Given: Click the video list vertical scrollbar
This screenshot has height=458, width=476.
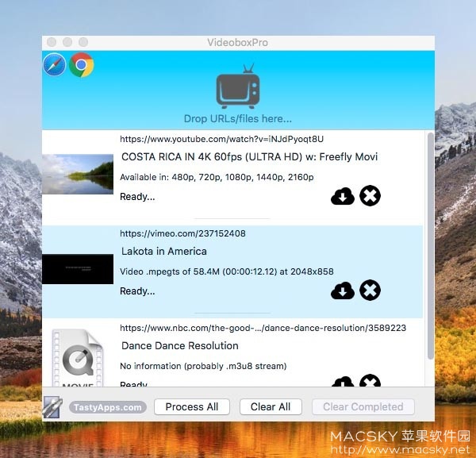Looking at the screenshot, I should pos(430,246).
